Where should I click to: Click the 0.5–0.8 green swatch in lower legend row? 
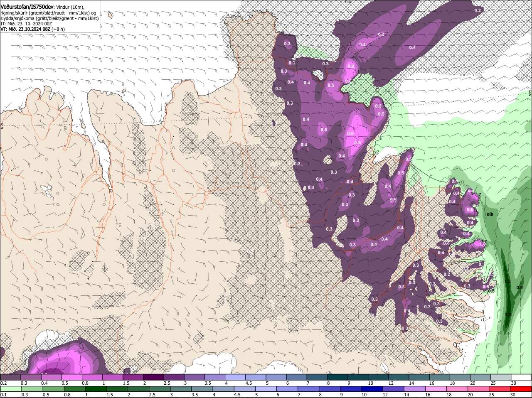53,389
